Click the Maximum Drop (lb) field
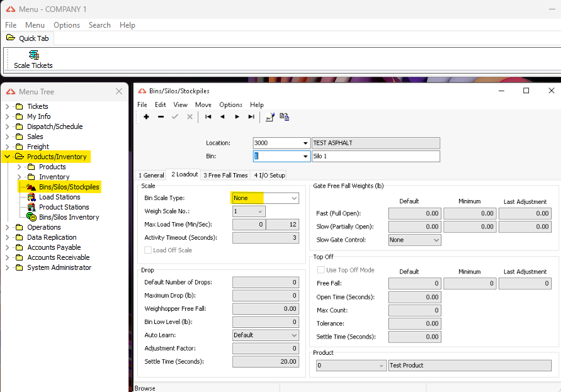This screenshot has width=561, height=392. tap(266, 296)
